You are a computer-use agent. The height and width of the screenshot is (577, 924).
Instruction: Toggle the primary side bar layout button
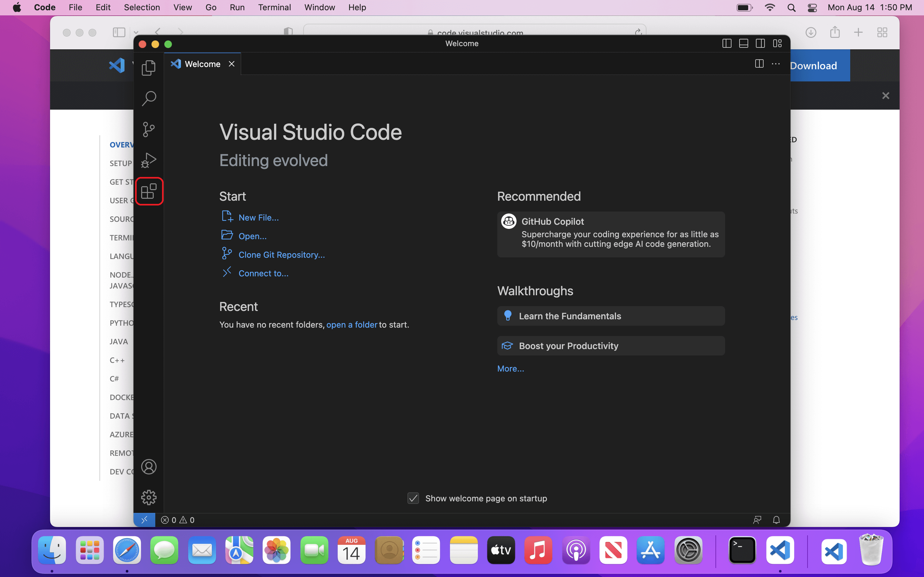[x=727, y=44]
